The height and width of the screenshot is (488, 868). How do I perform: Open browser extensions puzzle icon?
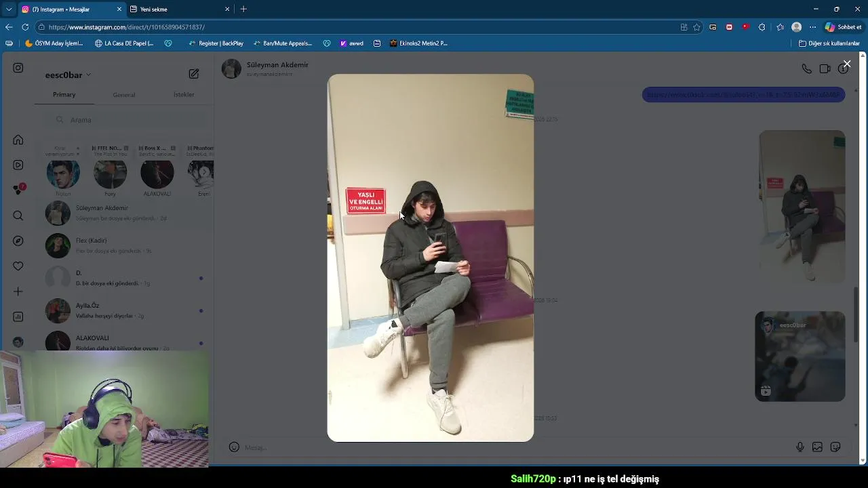[762, 27]
